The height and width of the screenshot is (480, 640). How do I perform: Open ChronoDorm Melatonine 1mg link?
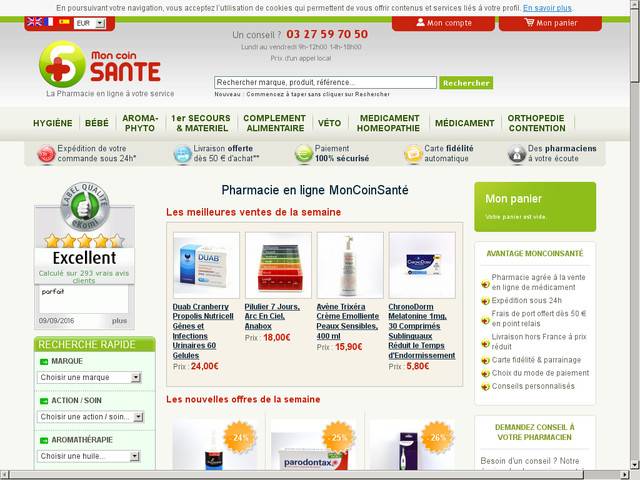pyautogui.click(x=422, y=331)
